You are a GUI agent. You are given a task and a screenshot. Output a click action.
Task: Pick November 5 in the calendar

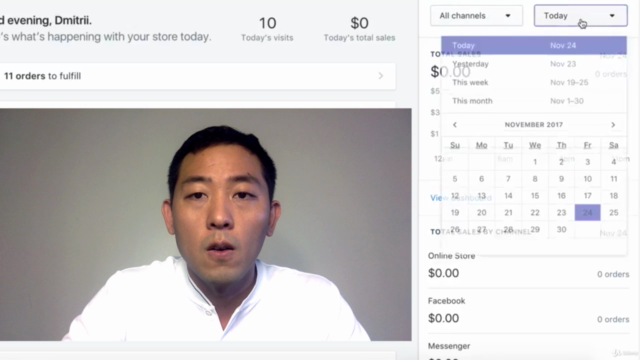[455, 179]
